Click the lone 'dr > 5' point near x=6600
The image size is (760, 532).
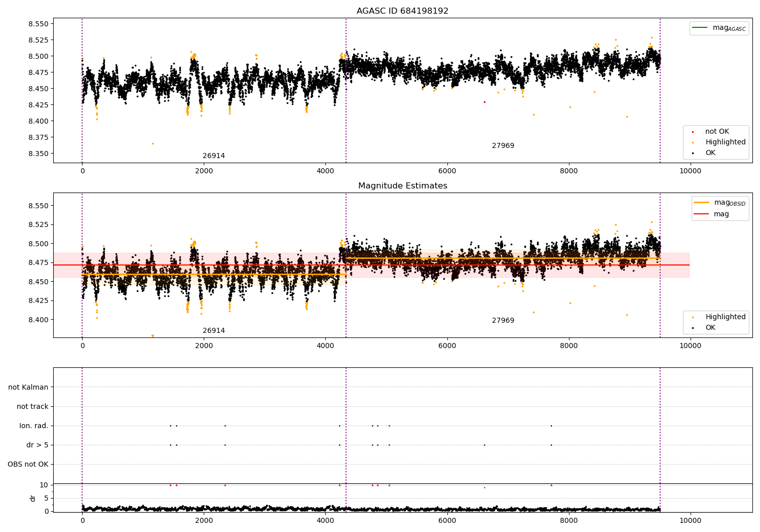click(484, 445)
